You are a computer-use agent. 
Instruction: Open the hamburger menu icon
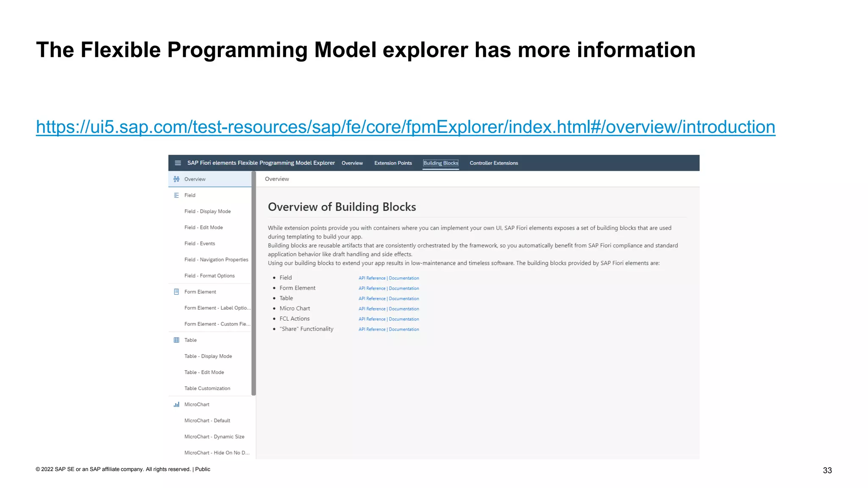[x=178, y=163]
